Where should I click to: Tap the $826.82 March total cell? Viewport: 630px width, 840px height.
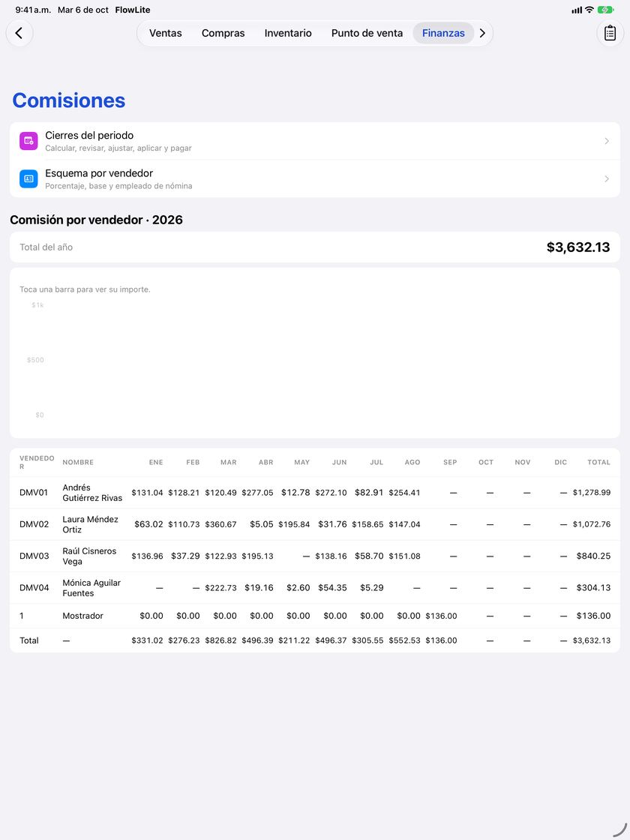(220, 640)
